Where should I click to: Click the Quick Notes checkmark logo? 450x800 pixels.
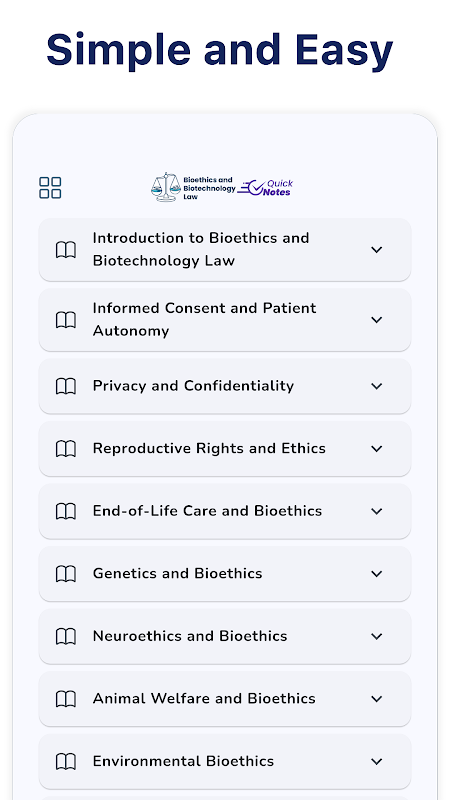point(265,188)
